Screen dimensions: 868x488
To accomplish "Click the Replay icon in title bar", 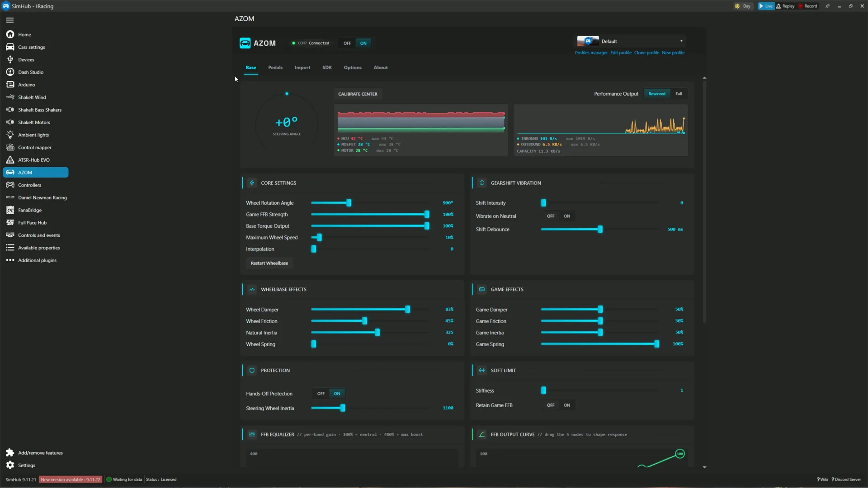I will [x=778, y=6].
